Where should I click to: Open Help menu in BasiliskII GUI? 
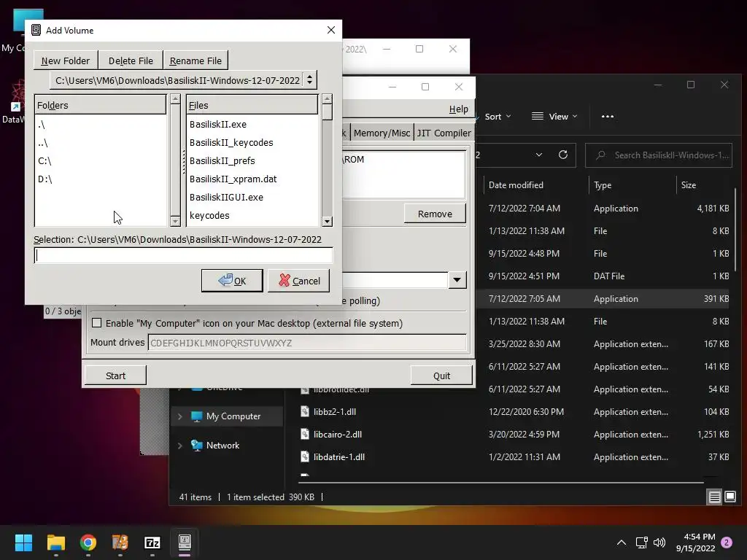pyautogui.click(x=458, y=109)
